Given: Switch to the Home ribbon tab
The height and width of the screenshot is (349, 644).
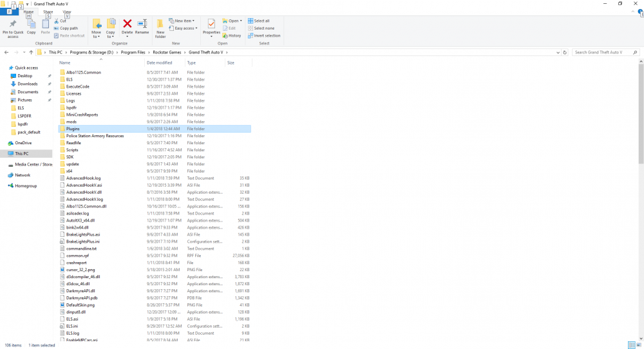Looking at the screenshot, I should click(x=28, y=12).
